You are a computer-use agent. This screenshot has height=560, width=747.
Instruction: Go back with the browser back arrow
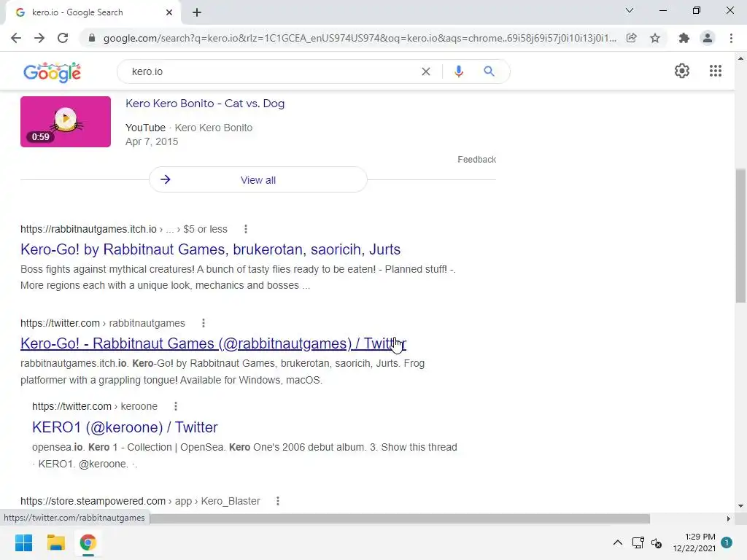16,38
